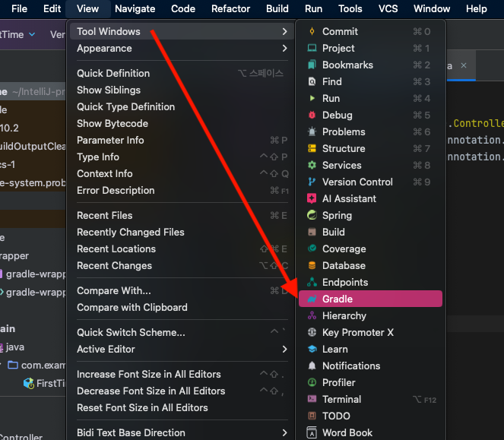
Task: Click the TODO icon
Action: 312,416
